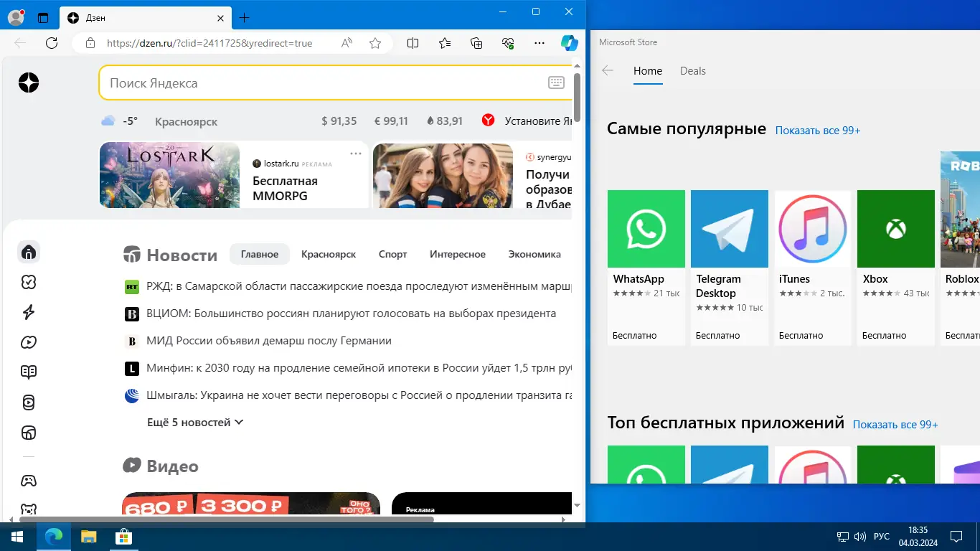Open the Video section in Dzen sidebar
The width and height of the screenshot is (980, 551).
(x=29, y=342)
